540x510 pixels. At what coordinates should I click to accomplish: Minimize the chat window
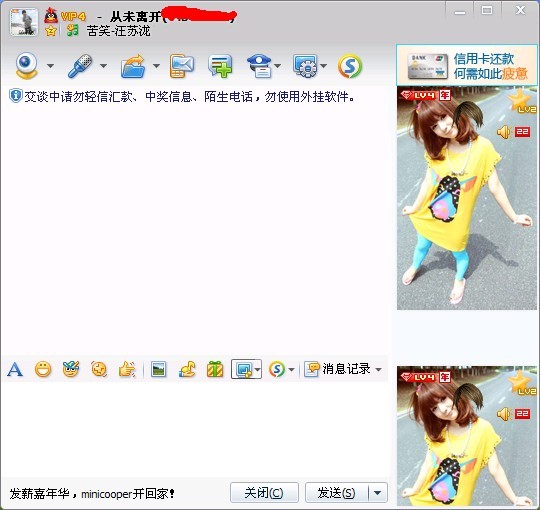[460, 10]
